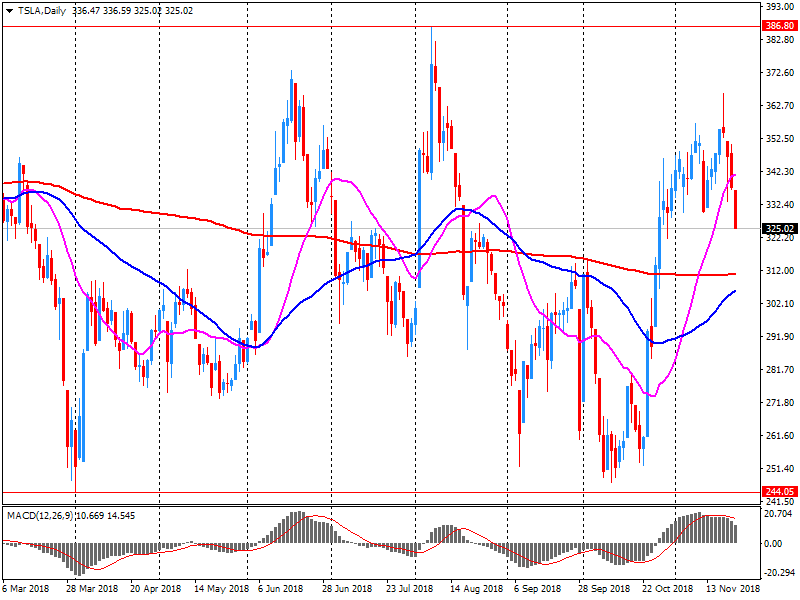
Task: Click the 22 Oct 2018 date label
Action: tap(668, 588)
